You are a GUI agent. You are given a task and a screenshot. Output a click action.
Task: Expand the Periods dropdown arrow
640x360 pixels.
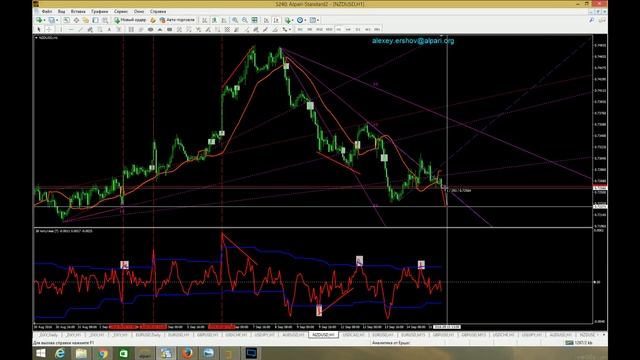pos(306,20)
